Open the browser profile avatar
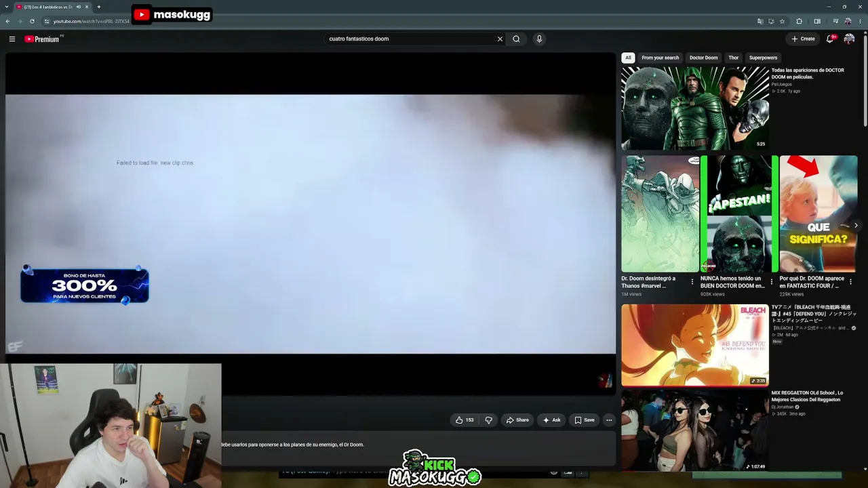Viewport: 868px width, 488px height. click(x=848, y=21)
